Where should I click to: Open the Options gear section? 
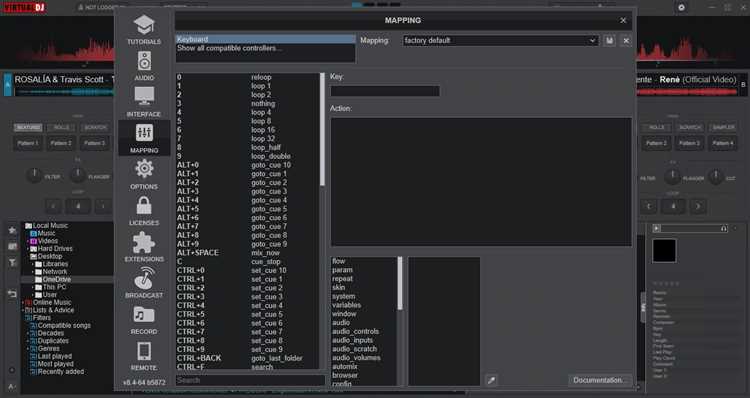coord(144,175)
